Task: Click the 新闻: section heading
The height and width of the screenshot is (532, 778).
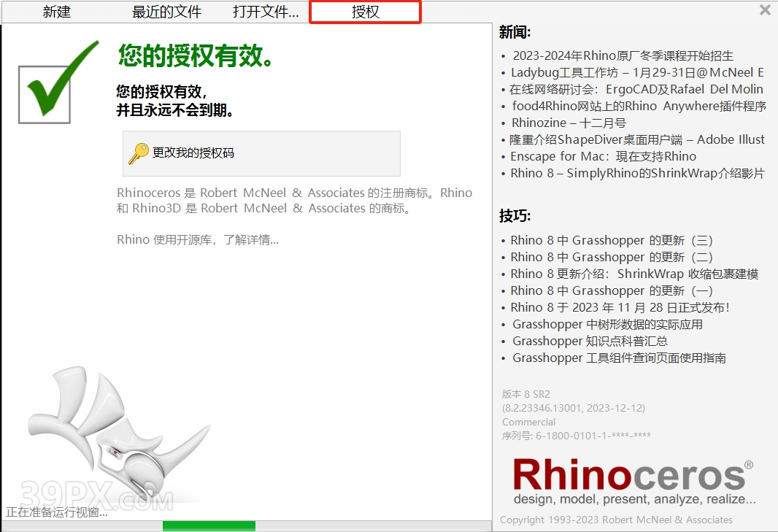Action: (x=515, y=32)
